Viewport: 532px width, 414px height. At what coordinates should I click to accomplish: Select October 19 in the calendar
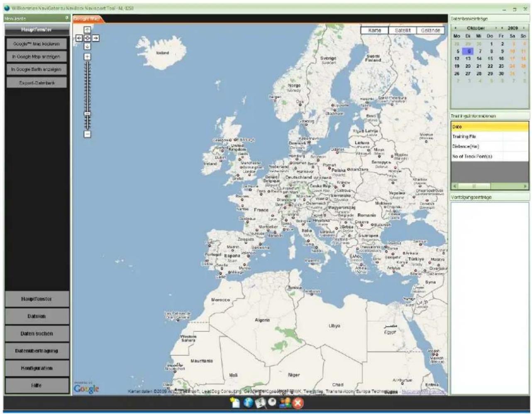tap(457, 66)
